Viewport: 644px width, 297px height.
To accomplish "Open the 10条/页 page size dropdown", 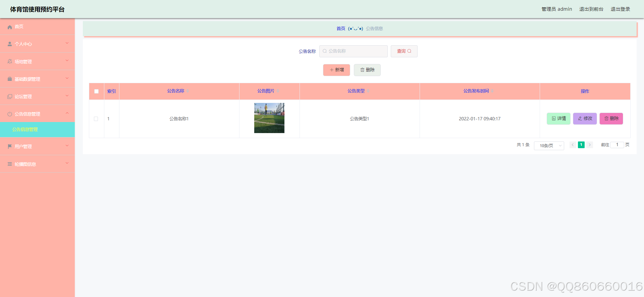I will (x=549, y=146).
